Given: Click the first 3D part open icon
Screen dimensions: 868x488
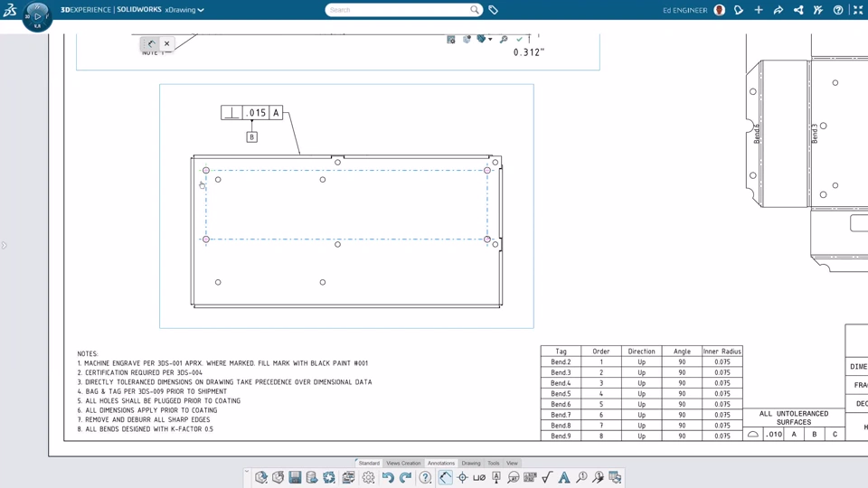Looking at the screenshot, I should [261, 477].
